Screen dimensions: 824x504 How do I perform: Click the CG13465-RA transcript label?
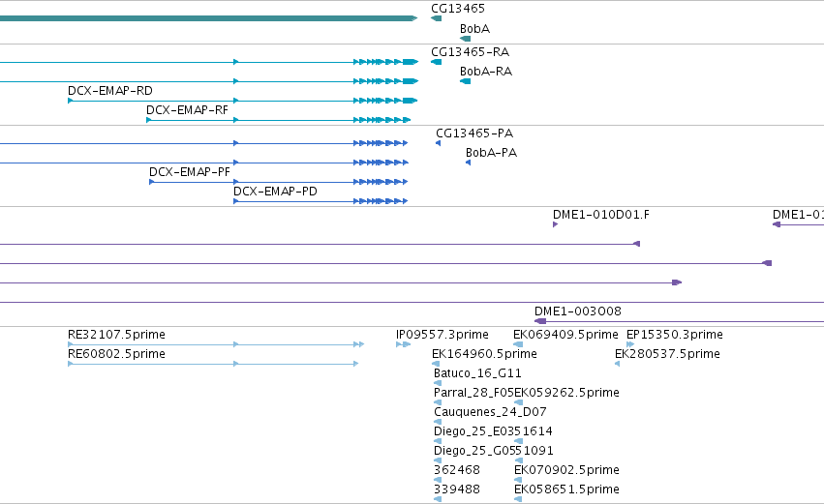470,52
